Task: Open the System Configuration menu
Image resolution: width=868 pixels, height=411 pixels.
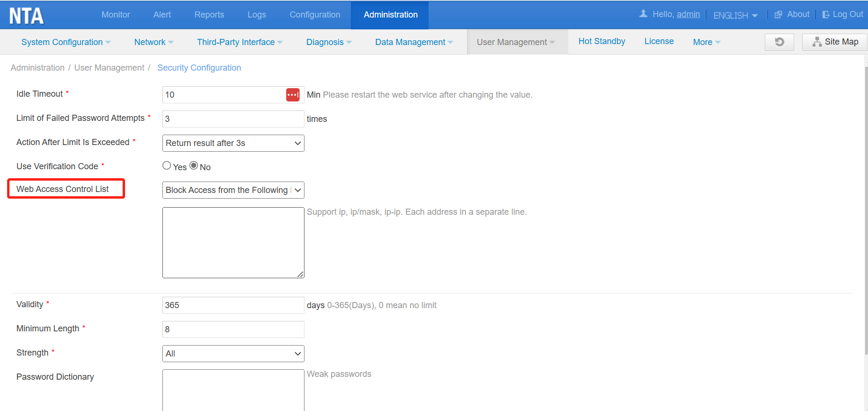Action: 66,42
